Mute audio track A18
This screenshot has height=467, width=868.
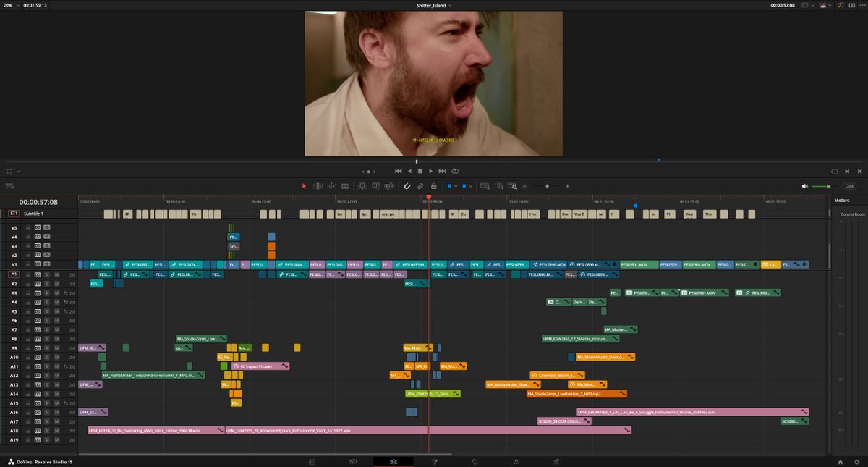[56, 430]
